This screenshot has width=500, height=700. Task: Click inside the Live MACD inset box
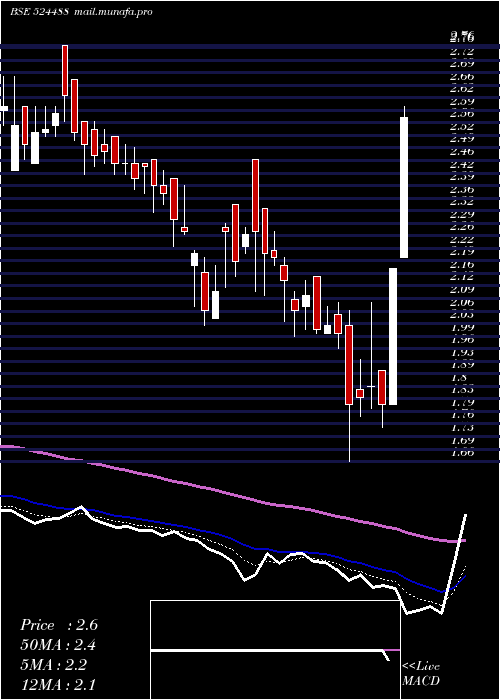[x=275, y=650]
